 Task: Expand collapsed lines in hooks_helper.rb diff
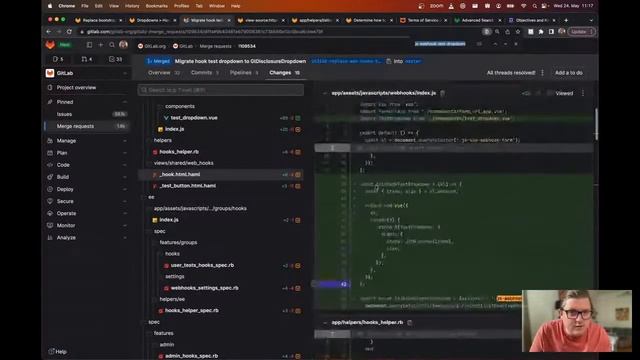[x=332, y=334]
